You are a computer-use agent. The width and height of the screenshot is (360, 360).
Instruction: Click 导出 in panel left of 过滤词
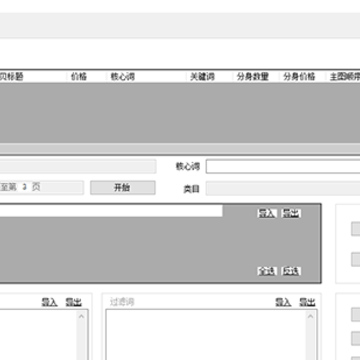click(x=73, y=302)
